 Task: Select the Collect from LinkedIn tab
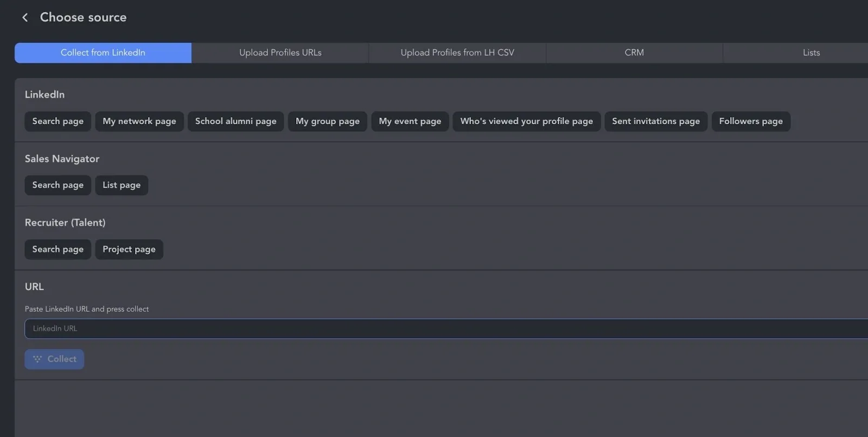(103, 53)
